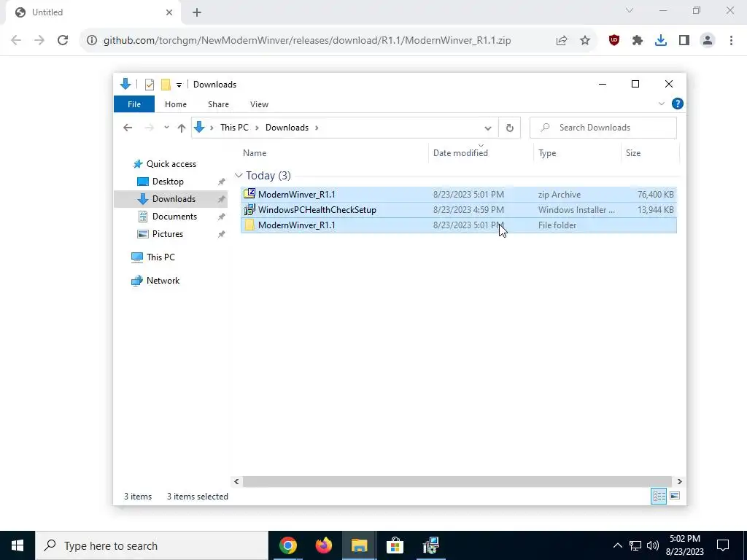Open a new Chrome tab

(197, 12)
